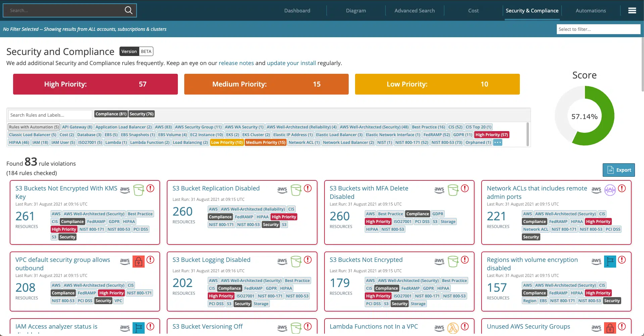Viewport: 644px width, 336px height.
Task: Click the Export button
Action: tap(618, 170)
